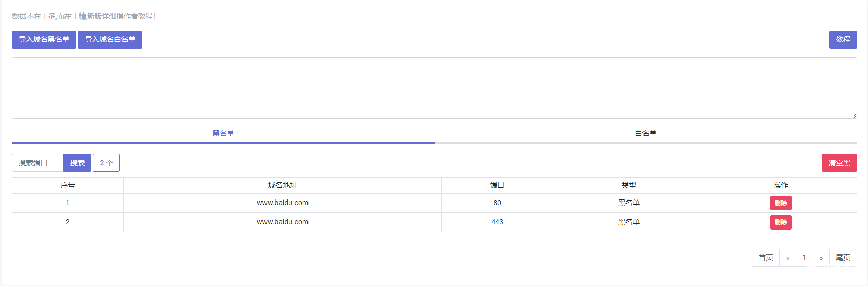Open the 教程 tutorial button

pyautogui.click(x=843, y=40)
